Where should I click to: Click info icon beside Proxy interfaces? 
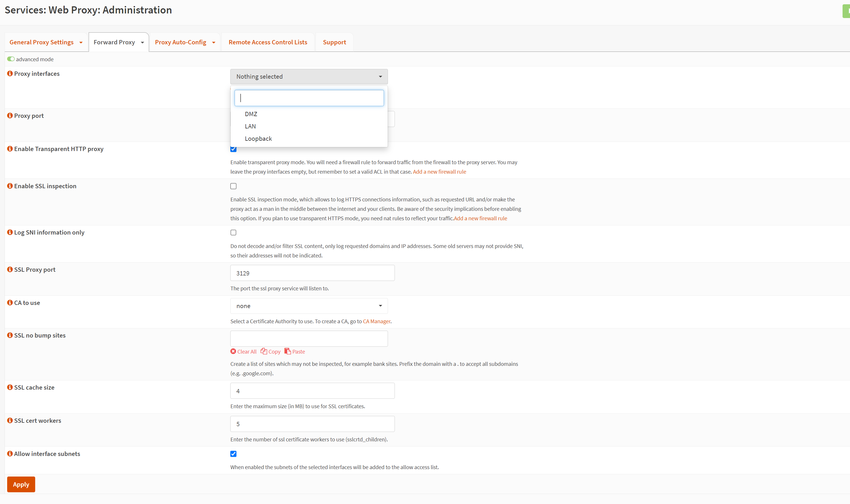point(10,73)
